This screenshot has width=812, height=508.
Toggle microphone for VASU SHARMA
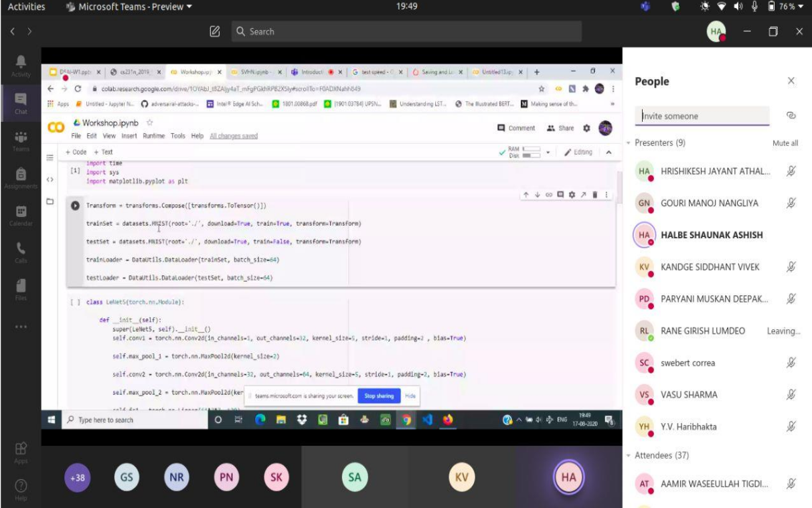[791, 394]
